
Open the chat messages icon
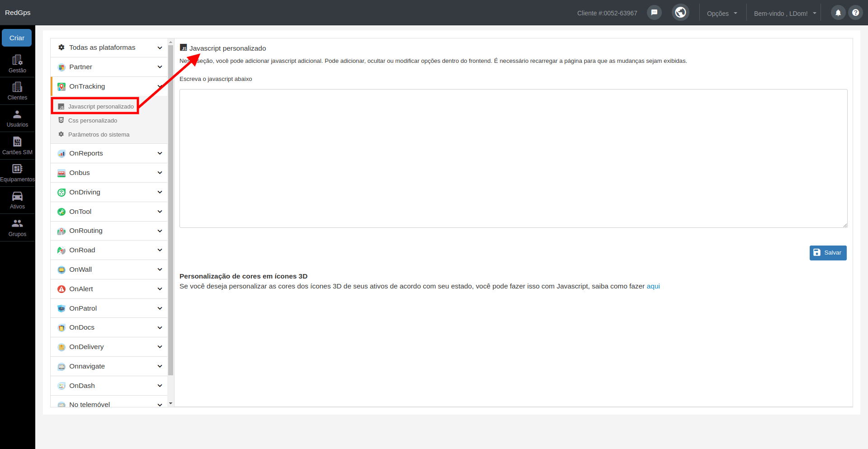(654, 13)
